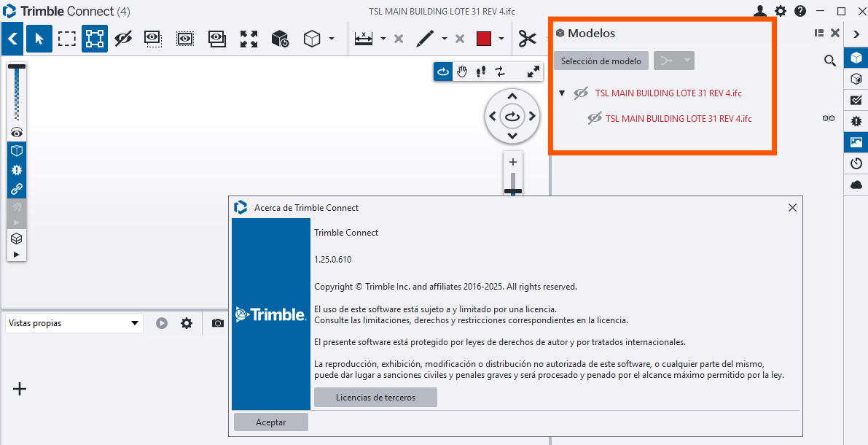Viewport: 868px width, 445px height.
Task: Open views settings gear beside play button
Action: (x=187, y=323)
